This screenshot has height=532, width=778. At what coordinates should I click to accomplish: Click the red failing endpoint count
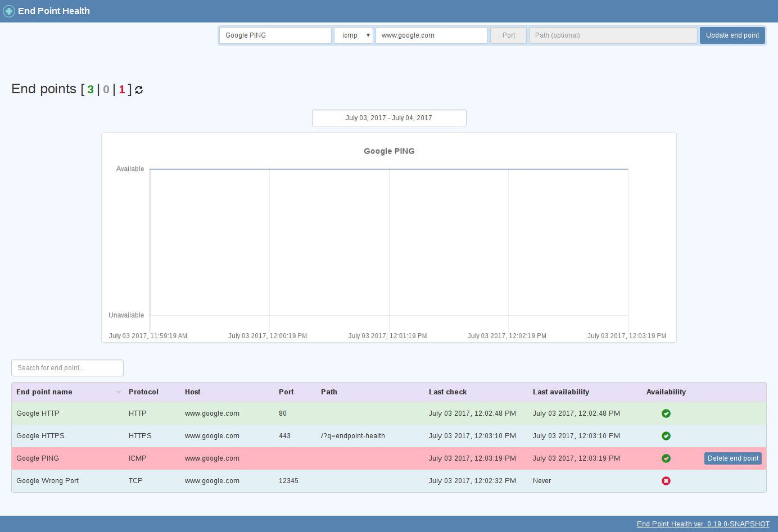click(x=122, y=89)
